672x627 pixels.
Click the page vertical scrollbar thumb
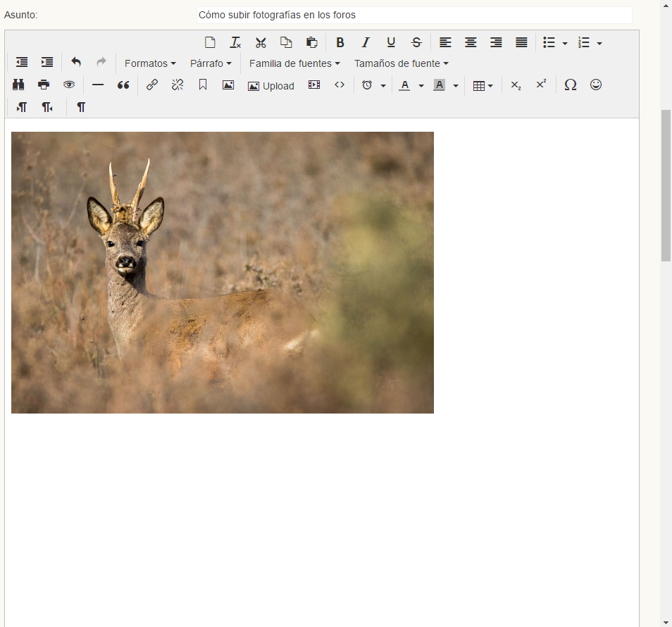tap(666, 185)
